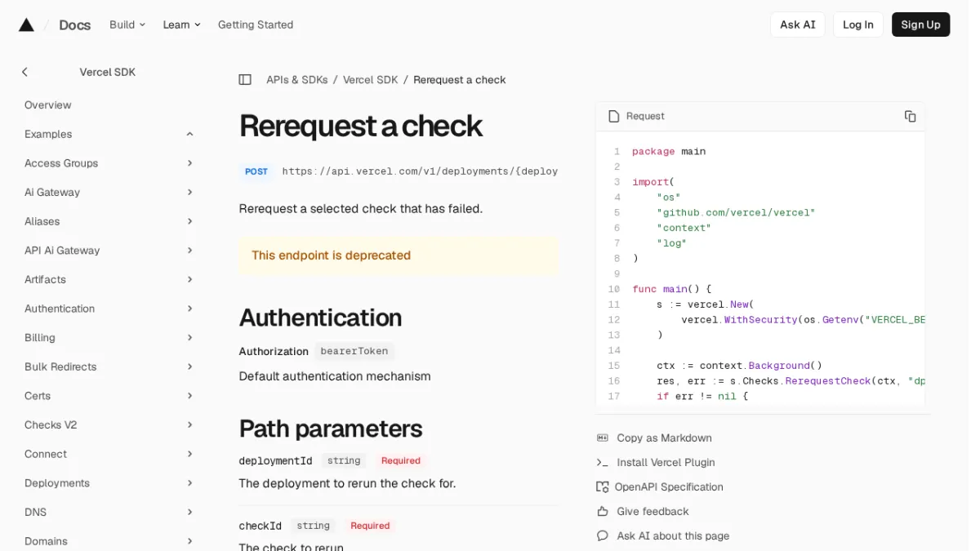Select Examples in the sidebar
The width and height of the screenshot is (980, 551).
(x=48, y=134)
